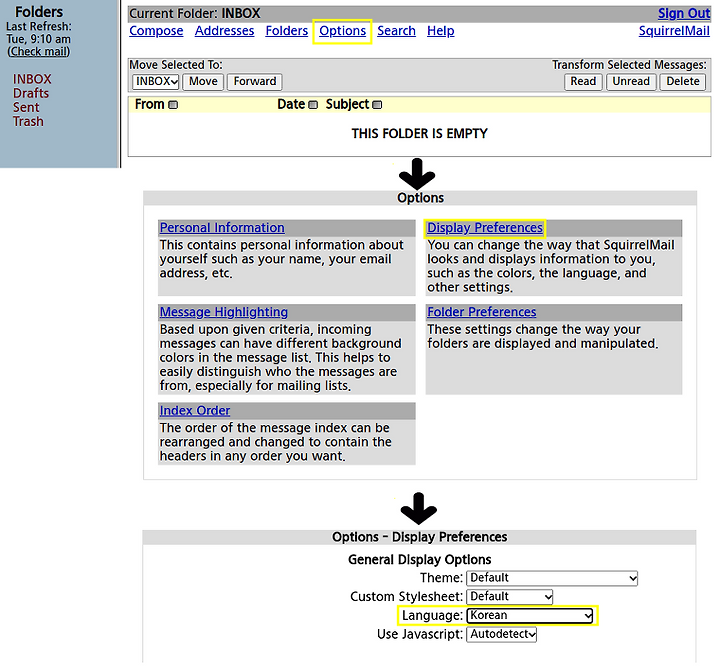The image size is (720, 669).
Task: Expand the Theme dropdown
Action: (x=552, y=578)
